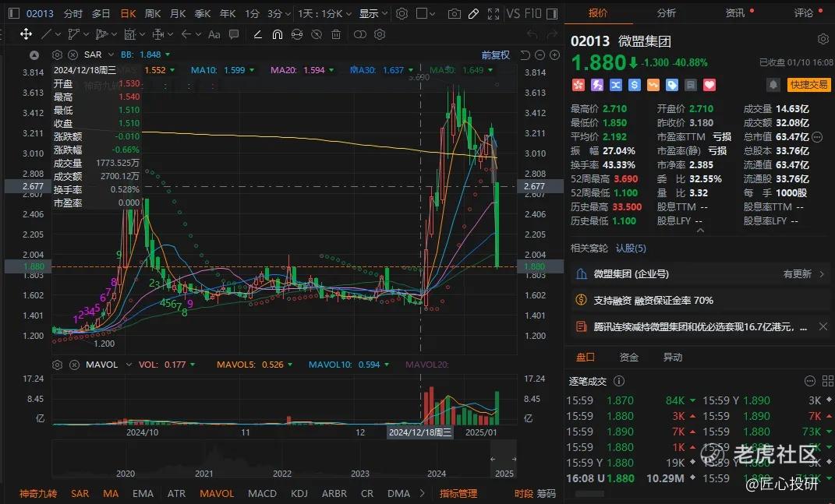The width and height of the screenshot is (835, 504).
Task: Expand the line drawing tool dropdown
Action: (58, 34)
